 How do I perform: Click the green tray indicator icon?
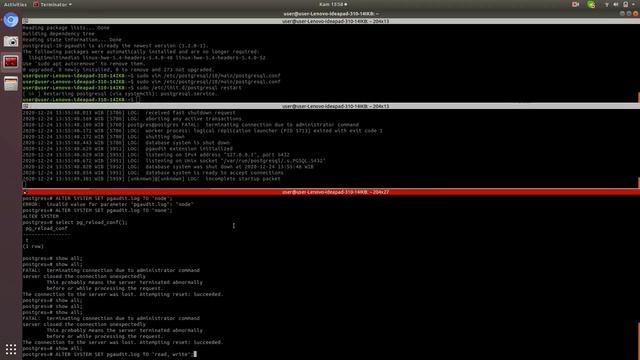[591, 4]
